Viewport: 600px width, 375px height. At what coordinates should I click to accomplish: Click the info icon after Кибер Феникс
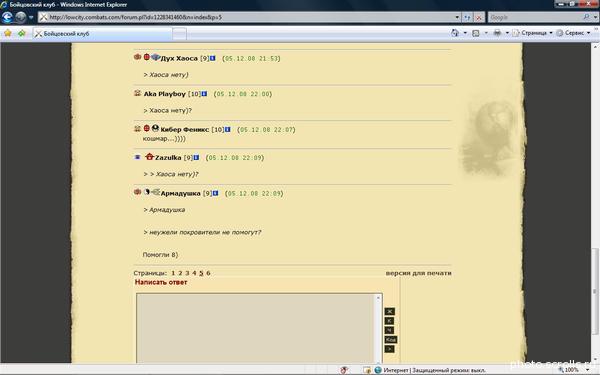tap(228, 129)
